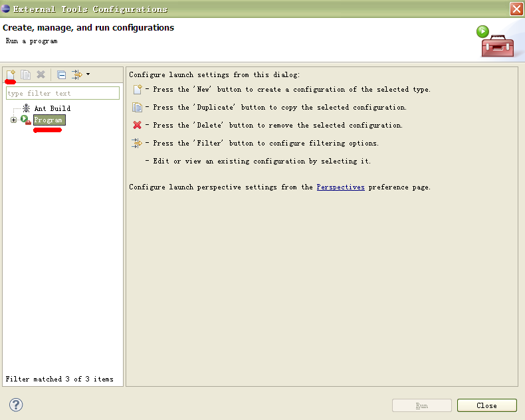525x420 pixels.
Task: Click the Program run icon in tree
Action: [25, 120]
